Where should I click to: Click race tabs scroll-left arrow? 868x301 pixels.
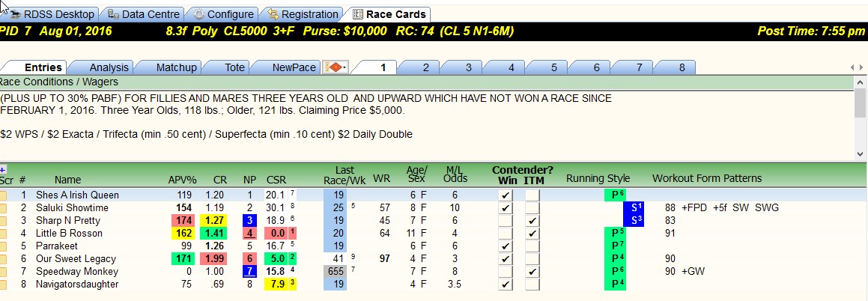(x=852, y=67)
